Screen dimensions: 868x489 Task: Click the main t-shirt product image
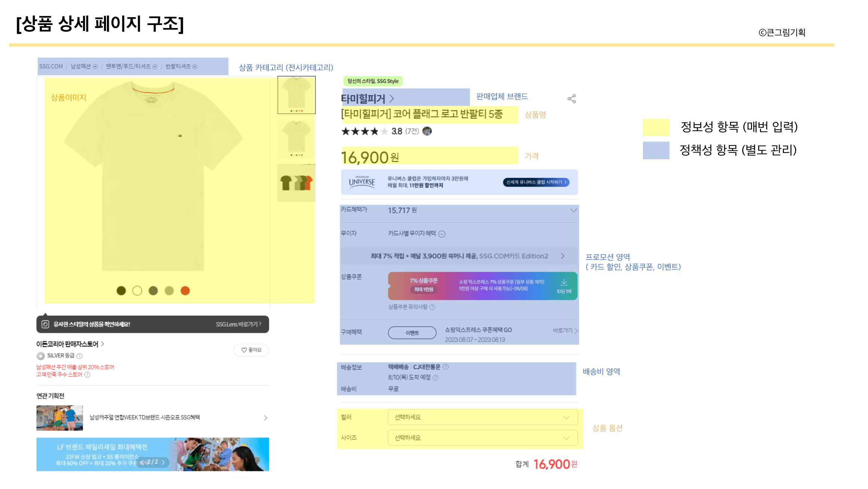point(153,176)
